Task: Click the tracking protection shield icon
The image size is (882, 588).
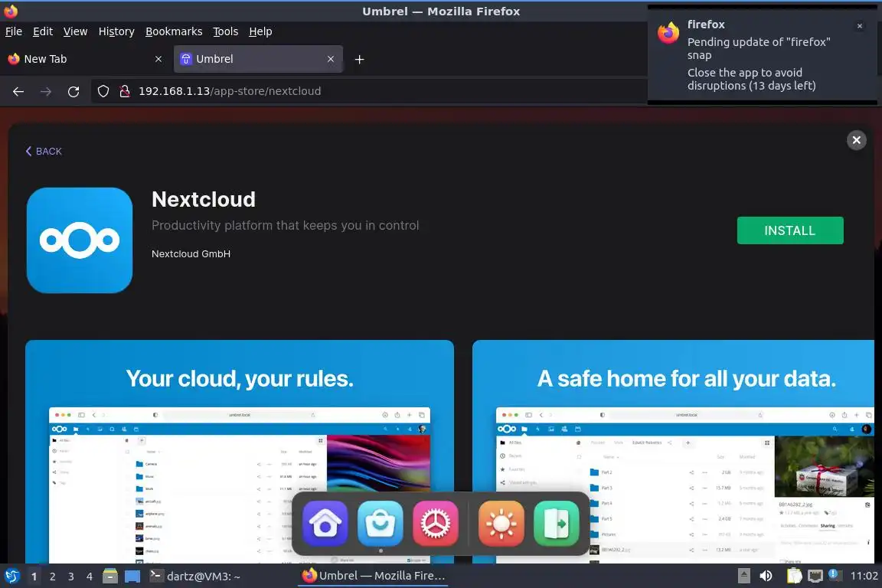Action: (103, 91)
